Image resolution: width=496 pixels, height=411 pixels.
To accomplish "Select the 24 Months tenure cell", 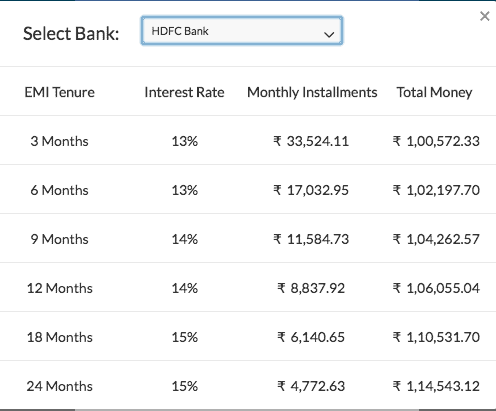I will (60, 386).
